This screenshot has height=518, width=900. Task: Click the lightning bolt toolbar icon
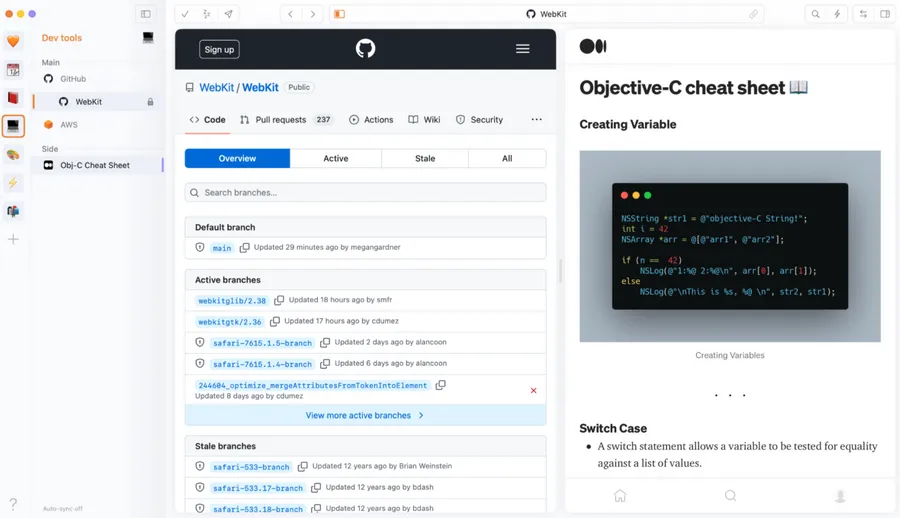click(837, 14)
